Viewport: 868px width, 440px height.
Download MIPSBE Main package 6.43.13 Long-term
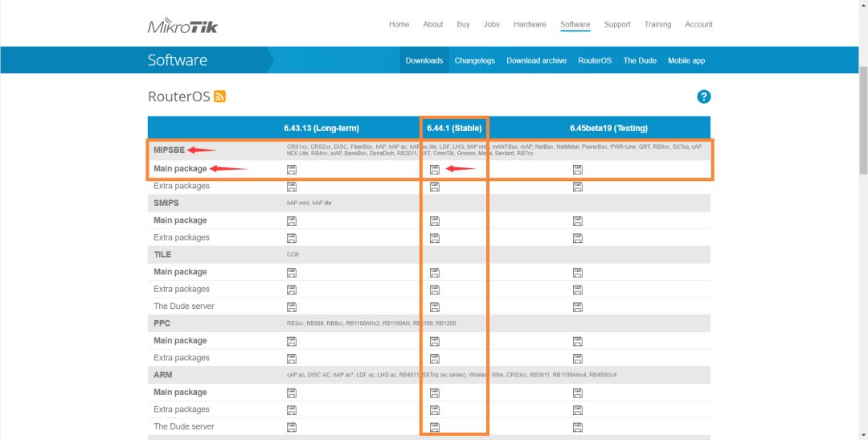[292, 170]
